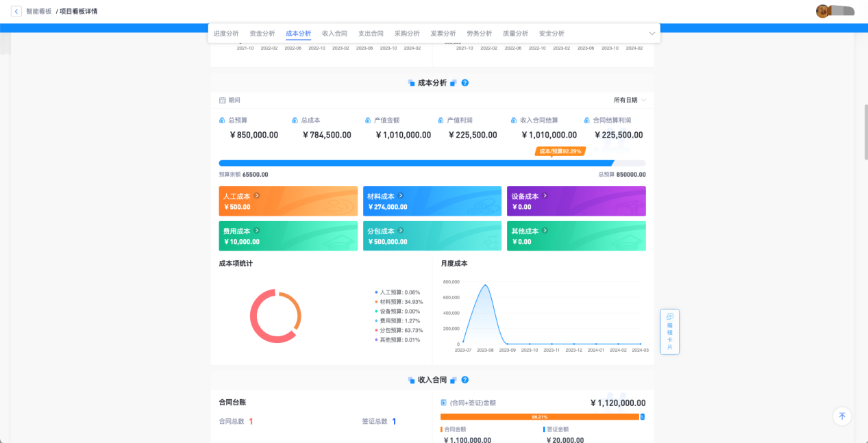The image size is (868, 443).
Task: Click the scroll-to-top arrow button
Action: 842,416
